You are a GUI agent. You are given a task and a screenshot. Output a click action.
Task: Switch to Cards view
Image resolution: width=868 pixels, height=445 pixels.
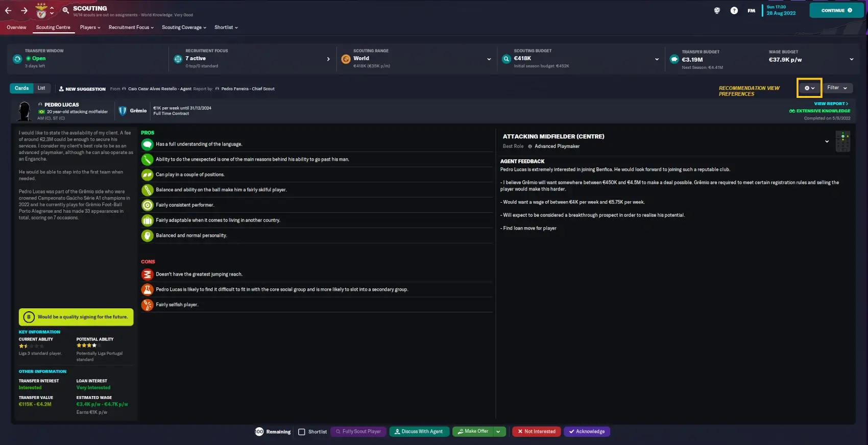[x=21, y=88]
